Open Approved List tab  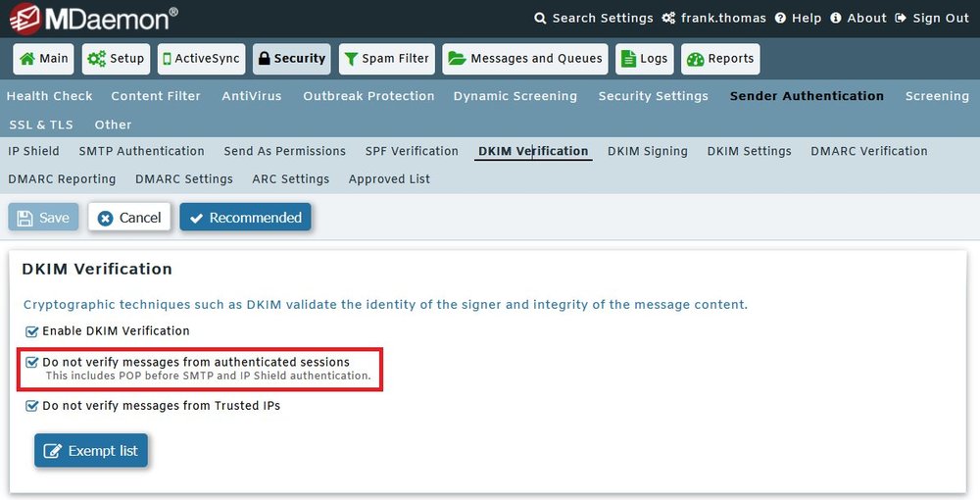(389, 179)
